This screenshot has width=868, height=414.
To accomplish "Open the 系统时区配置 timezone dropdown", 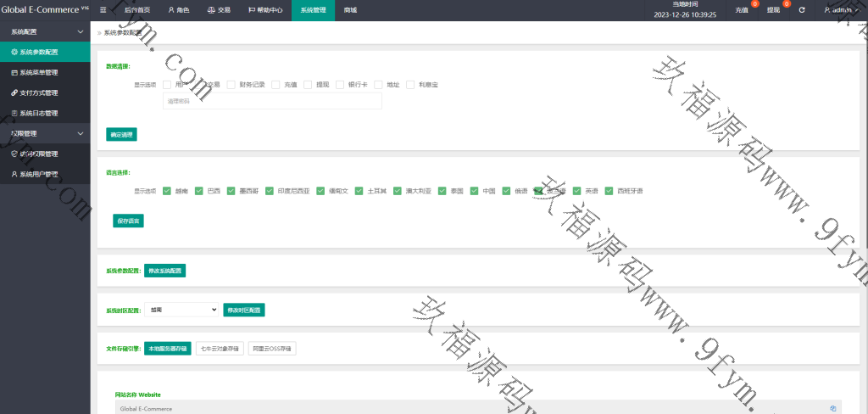I will click(181, 310).
